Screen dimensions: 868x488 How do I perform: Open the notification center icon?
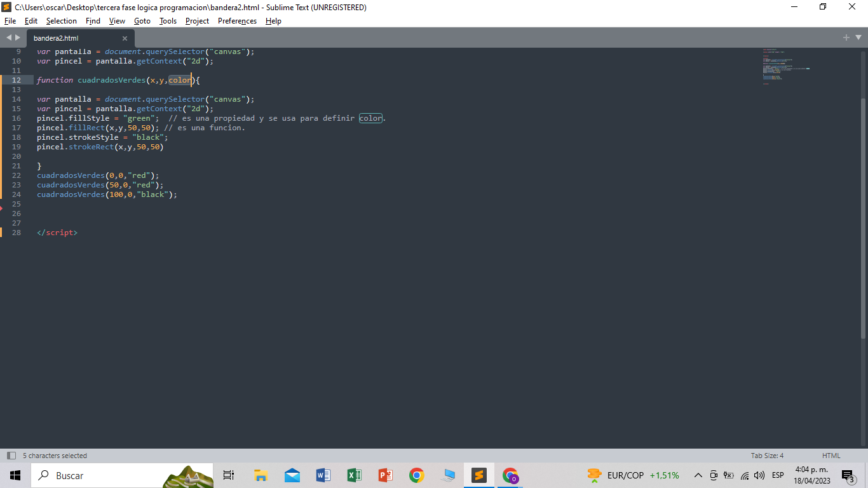point(848,475)
